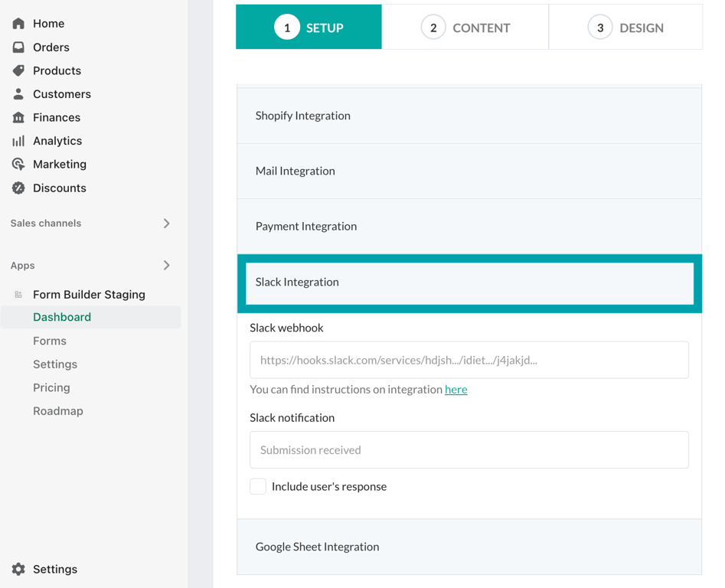
Task: Switch to the Content step tab
Action: tap(465, 28)
